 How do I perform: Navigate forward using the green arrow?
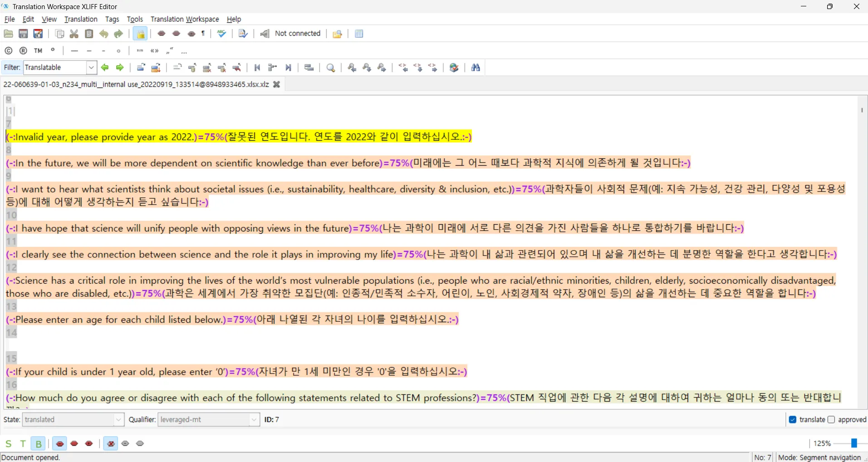pos(119,67)
